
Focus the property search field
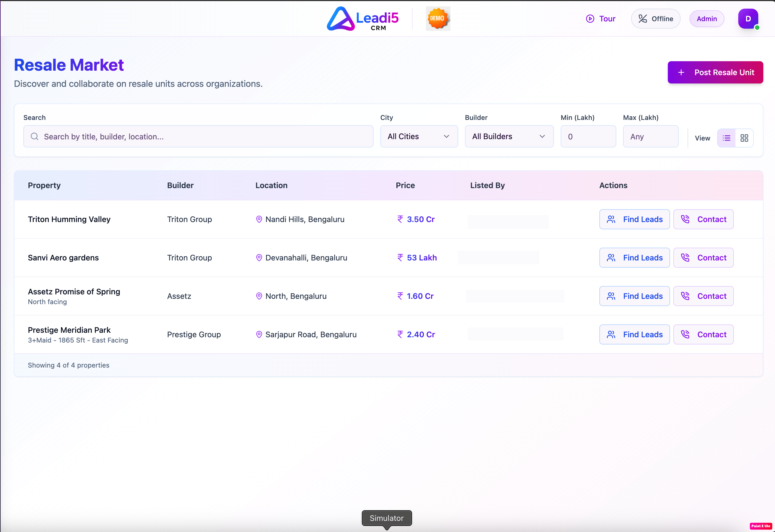coord(198,136)
